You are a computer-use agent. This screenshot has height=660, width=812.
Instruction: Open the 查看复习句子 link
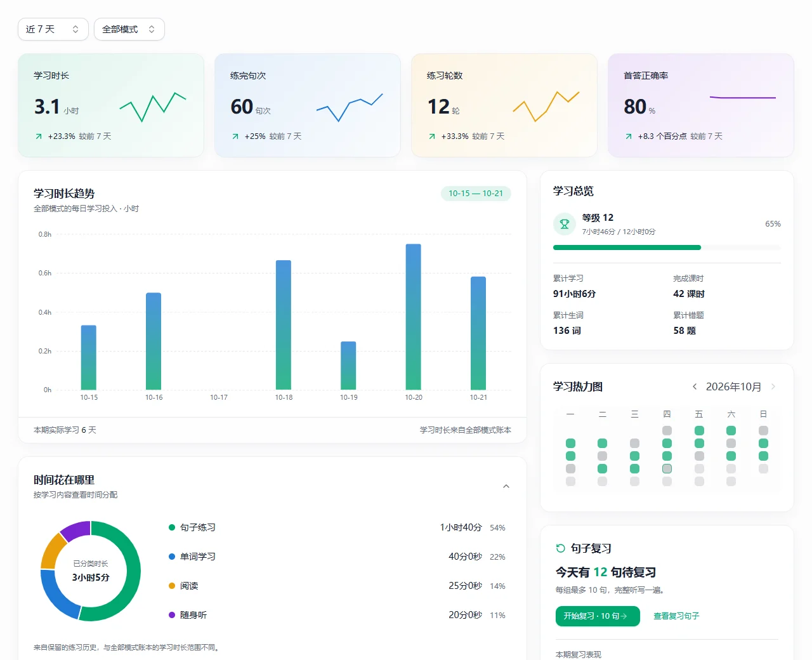point(676,616)
